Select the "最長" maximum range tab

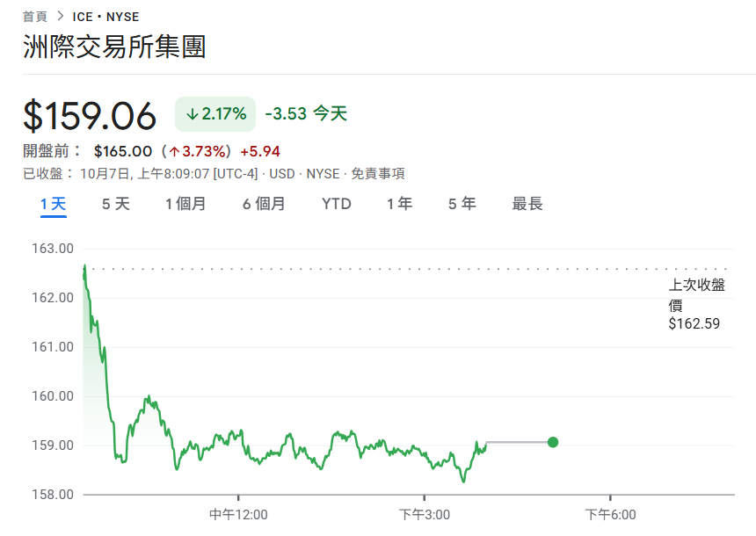[x=526, y=203]
